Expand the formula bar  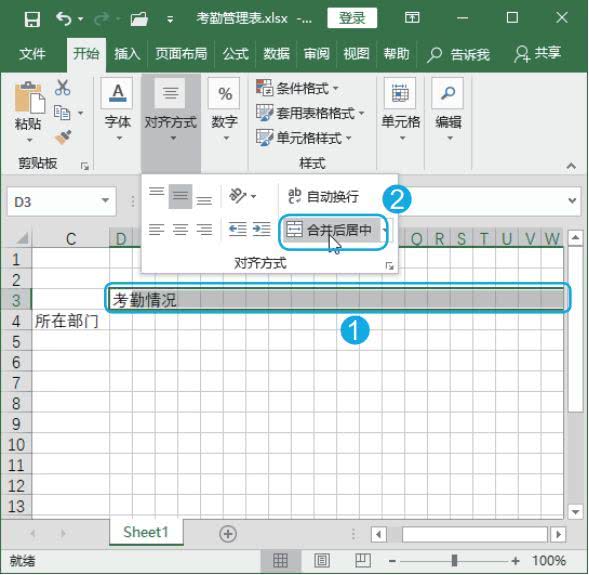[572, 201]
